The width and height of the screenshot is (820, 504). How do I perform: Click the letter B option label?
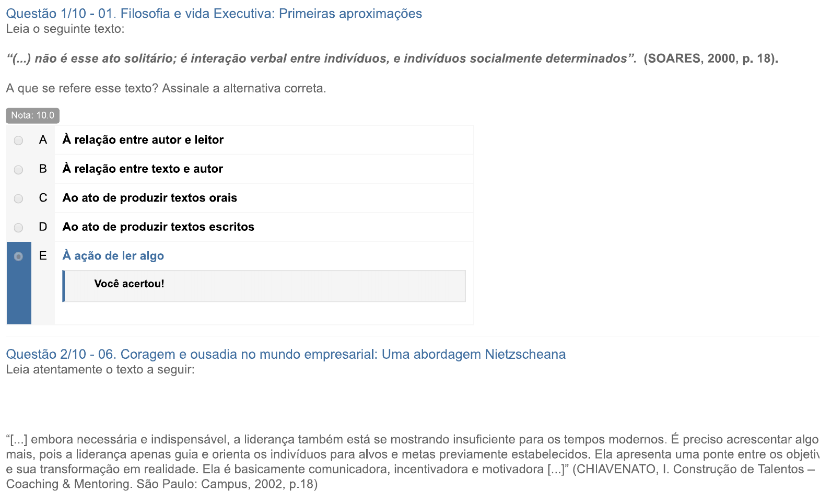coord(43,169)
